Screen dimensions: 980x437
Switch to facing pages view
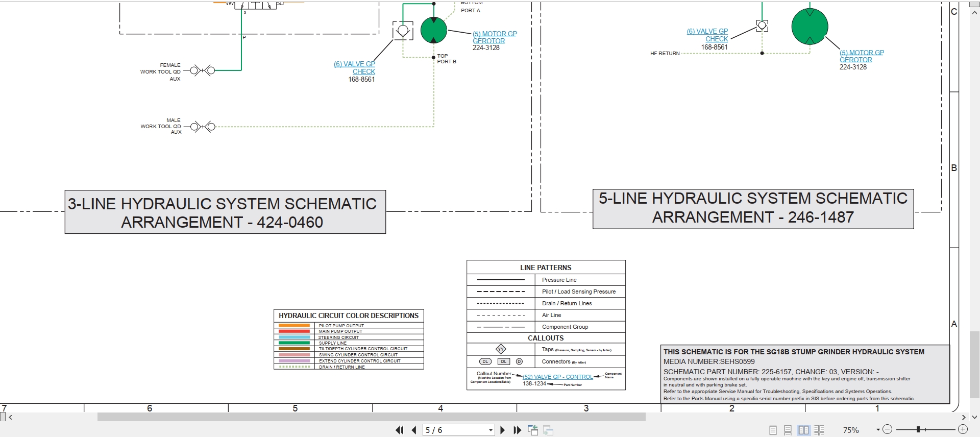pos(803,430)
